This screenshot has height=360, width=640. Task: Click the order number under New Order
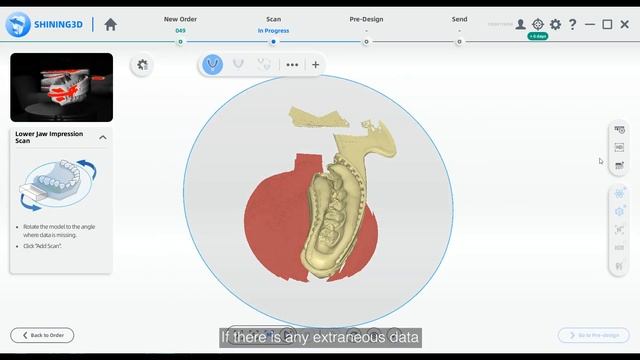(180, 31)
